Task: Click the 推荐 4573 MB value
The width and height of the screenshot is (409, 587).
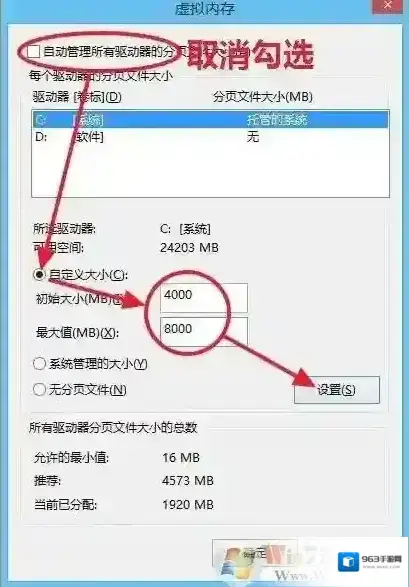Action: coord(188,481)
